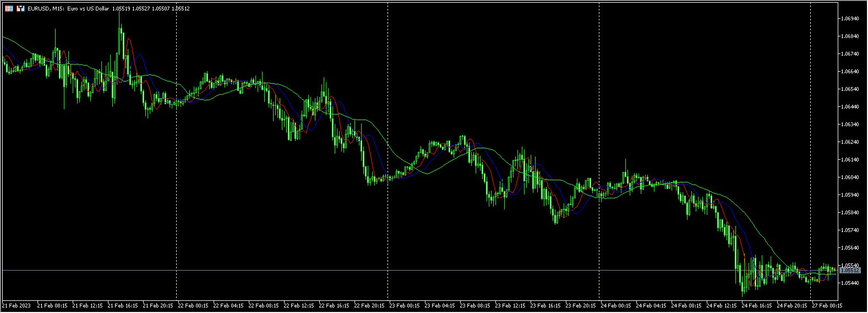Click the 1.06140 price scale label

(x=850, y=160)
